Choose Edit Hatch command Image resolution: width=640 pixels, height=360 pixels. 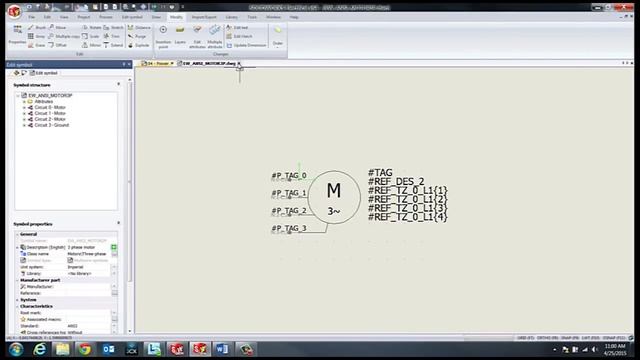[239, 36]
